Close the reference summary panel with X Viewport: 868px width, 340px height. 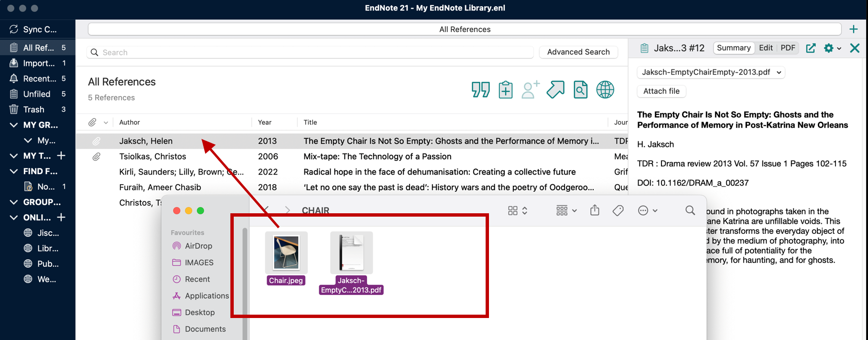pyautogui.click(x=855, y=48)
